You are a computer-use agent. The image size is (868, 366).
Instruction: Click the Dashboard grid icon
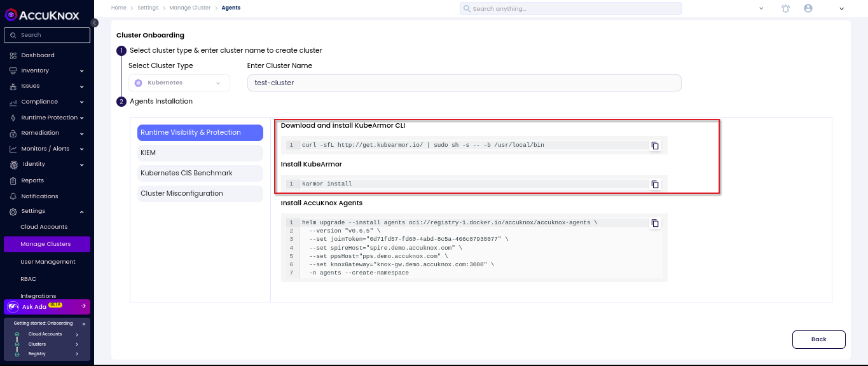coord(13,55)
